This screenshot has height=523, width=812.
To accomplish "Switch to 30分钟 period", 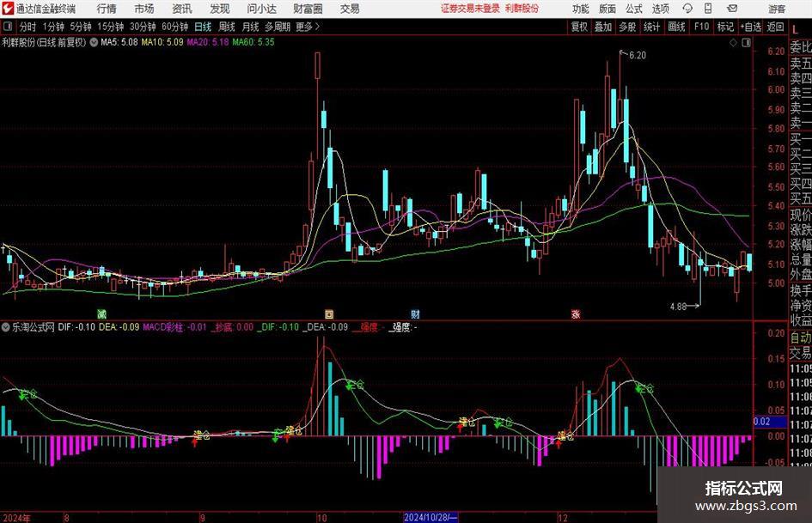I will tap(143, 27).
